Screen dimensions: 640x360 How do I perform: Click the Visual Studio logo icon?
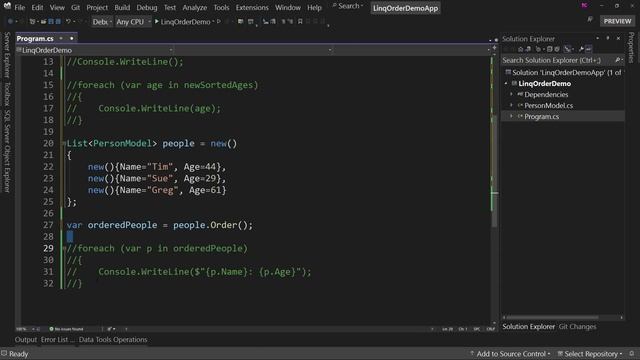[7, 6]
